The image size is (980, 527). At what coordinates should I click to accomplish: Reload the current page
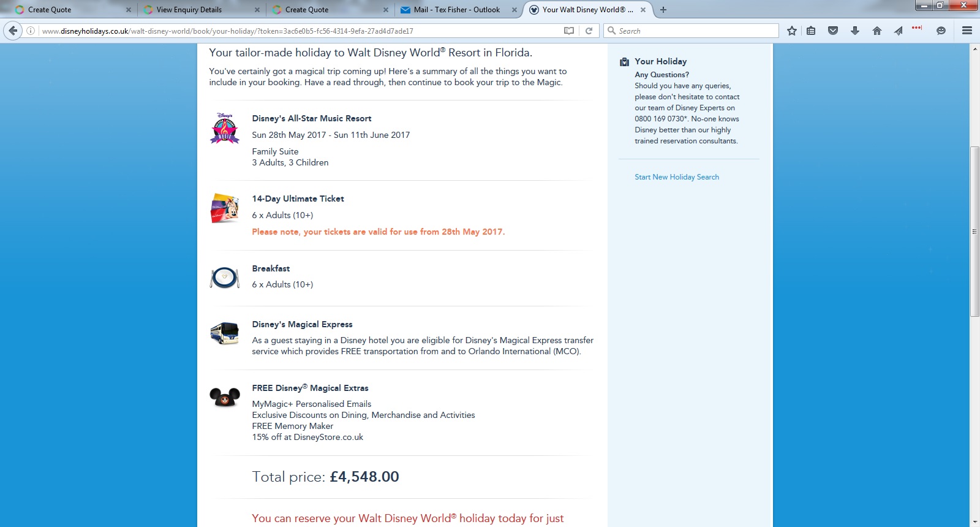[x=589, y=31]
